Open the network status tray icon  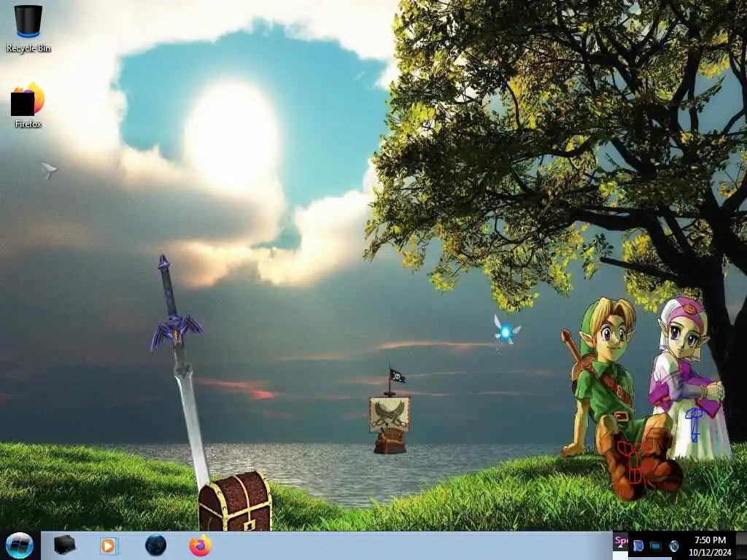656,545
